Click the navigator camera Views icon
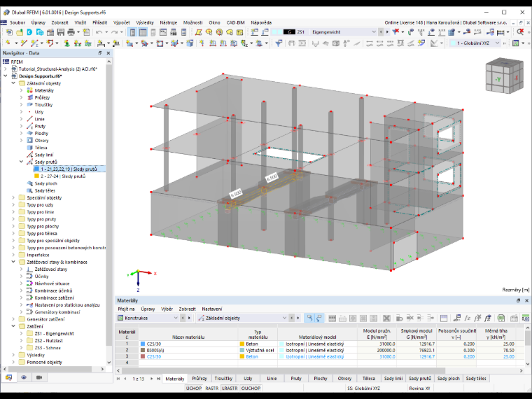532x399 pixels. click(x=39, y=377)
